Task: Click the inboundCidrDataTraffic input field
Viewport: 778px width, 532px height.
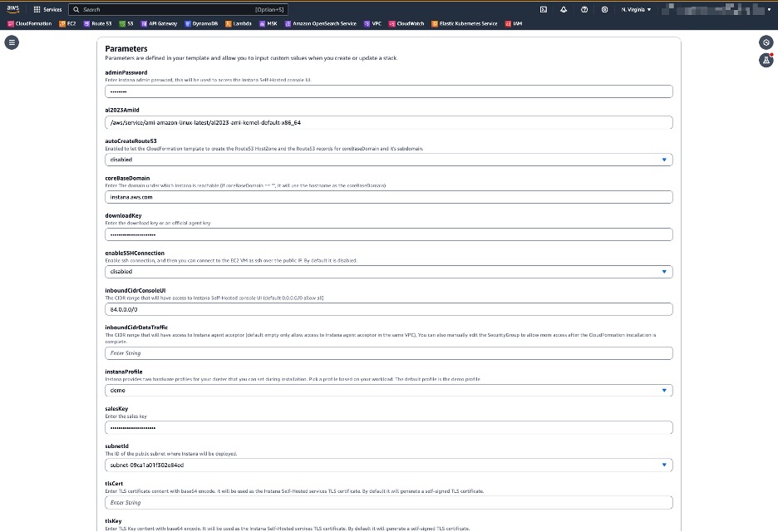Action: coord(389,353)
